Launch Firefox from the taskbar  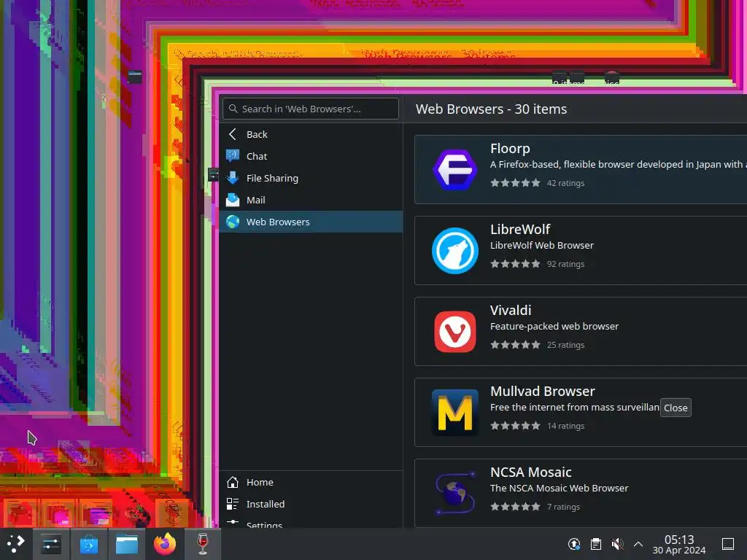[x=165, y=544]
